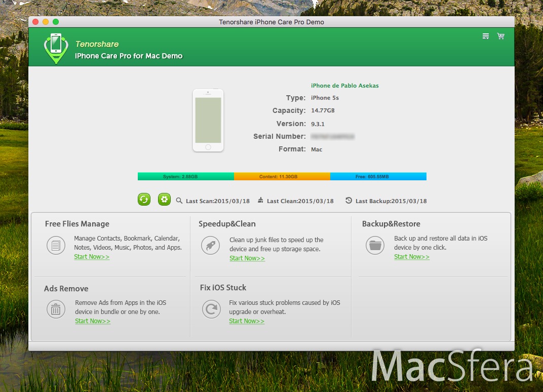Click the Last Clean broom icon

coord(260,200)
